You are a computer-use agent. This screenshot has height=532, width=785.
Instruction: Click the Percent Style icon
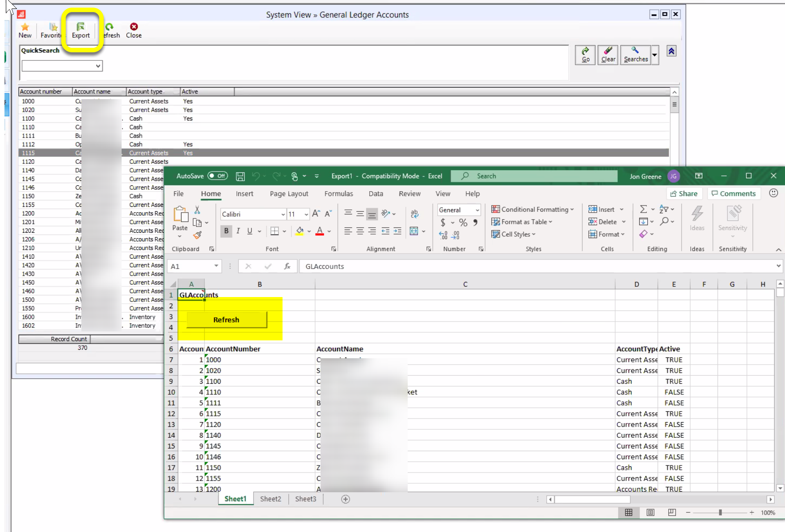pyautogui.click(x=463, y=222)
